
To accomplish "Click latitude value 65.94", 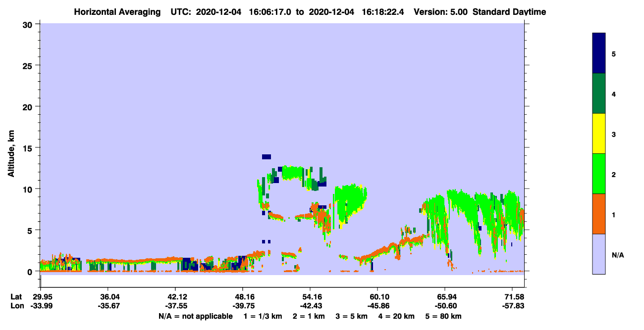I will click(x=445, y=296).
